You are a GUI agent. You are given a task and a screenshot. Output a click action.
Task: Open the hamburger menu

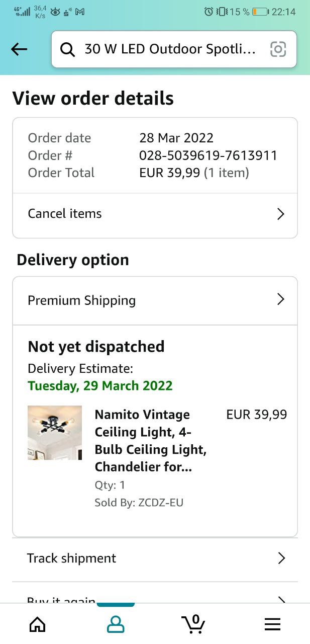click(x=272, y=624)
